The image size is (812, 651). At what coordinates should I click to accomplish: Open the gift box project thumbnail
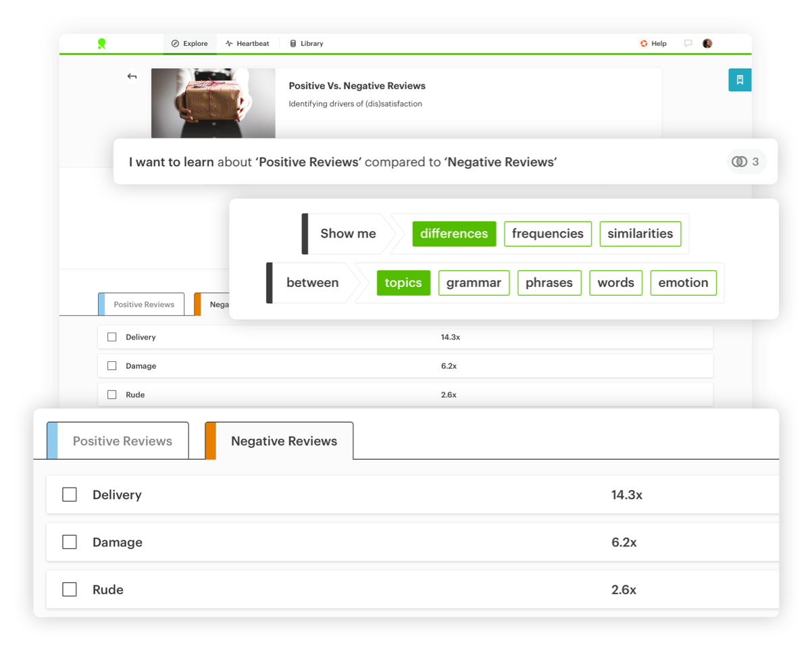(213, 103)
